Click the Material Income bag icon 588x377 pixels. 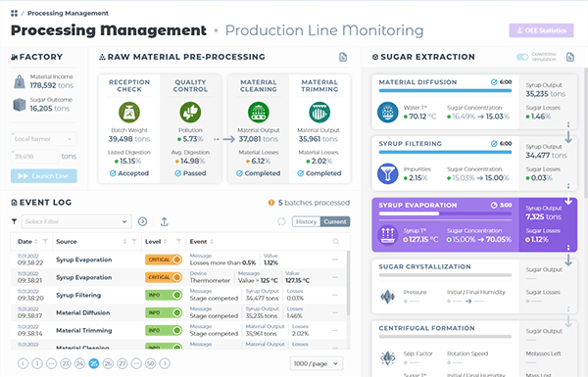click(20, 81)
